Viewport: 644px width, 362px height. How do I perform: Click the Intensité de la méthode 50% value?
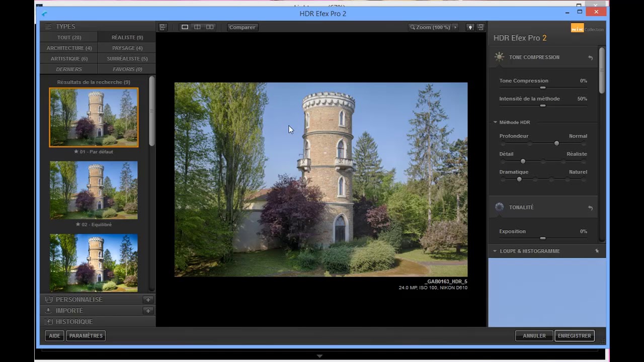(582, 99)
